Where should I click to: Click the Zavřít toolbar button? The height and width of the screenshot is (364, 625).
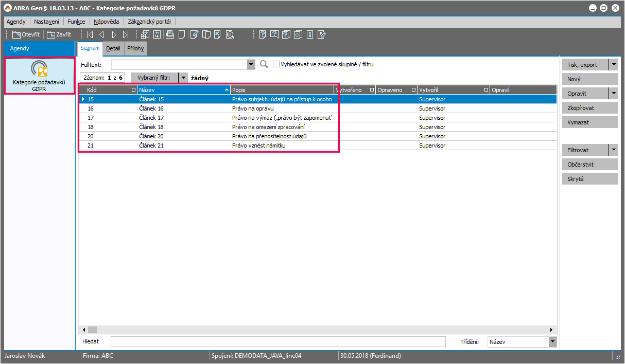pyautogui.click(x=59, y=35)
